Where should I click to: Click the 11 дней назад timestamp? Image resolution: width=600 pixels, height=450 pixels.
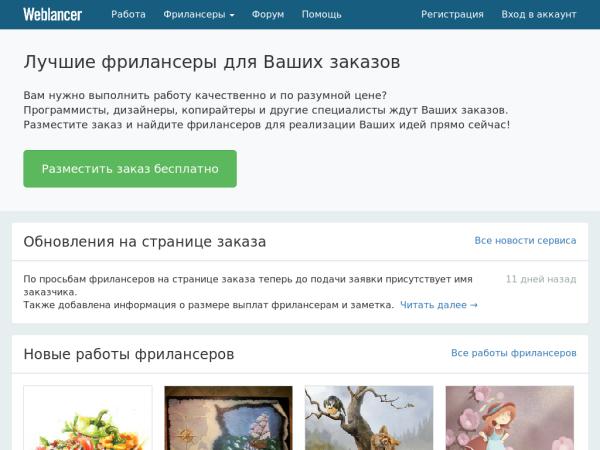point(541,279)
